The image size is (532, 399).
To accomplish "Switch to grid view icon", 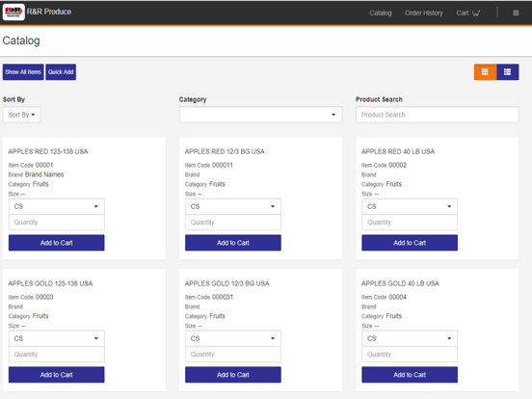I will [485, 72].
